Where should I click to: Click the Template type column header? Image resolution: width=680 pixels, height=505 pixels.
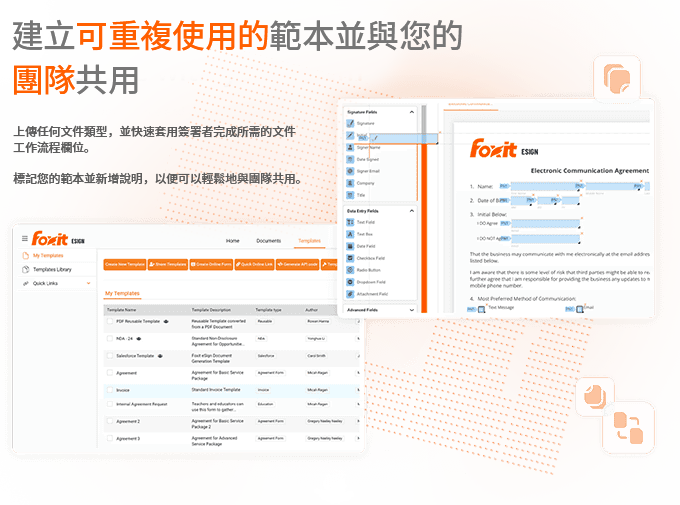pyautogui.click(x=268, y=310)
